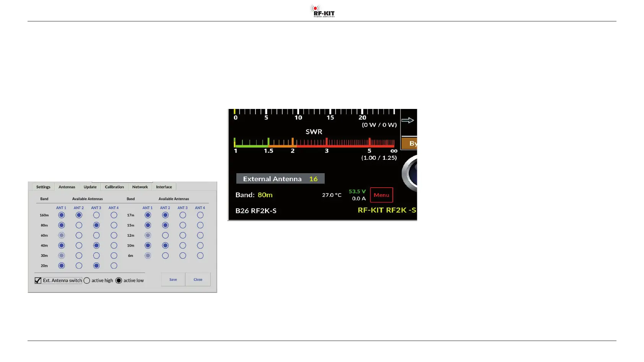
Task: Toggle ANT 2 for the 10m band
Action: (166, 245)
